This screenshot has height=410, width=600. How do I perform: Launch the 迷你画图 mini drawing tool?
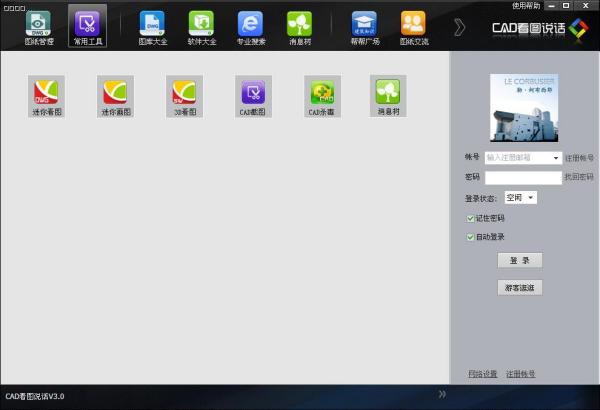115,97
